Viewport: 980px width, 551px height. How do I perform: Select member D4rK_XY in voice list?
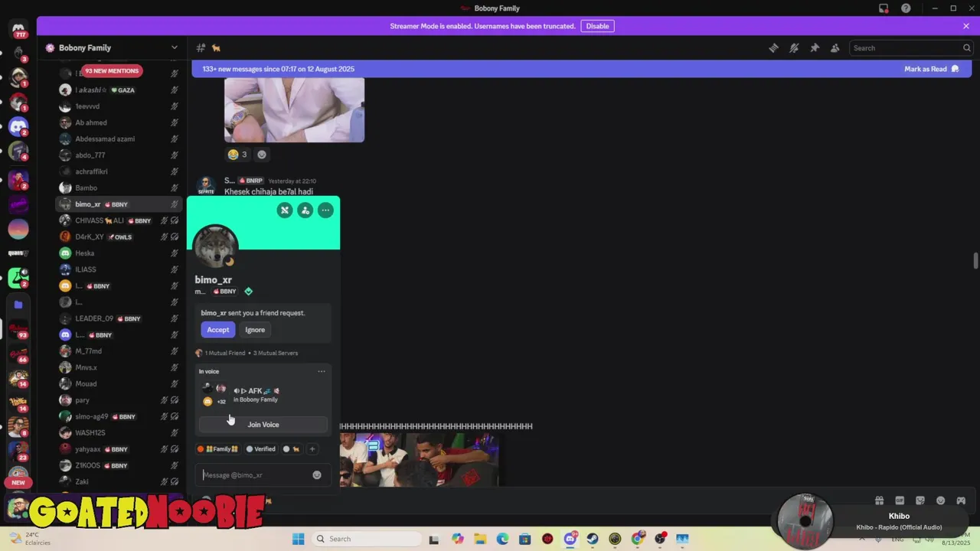pyautogui.click(x=119, y=236)
